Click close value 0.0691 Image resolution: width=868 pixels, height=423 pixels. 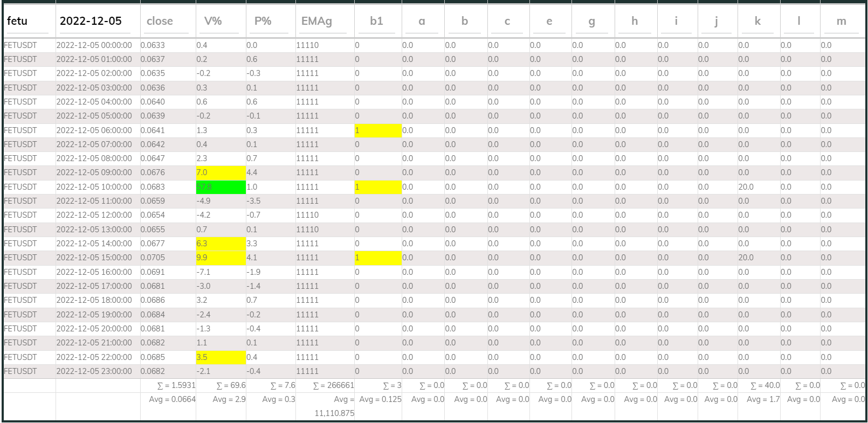tap(153, 272)
